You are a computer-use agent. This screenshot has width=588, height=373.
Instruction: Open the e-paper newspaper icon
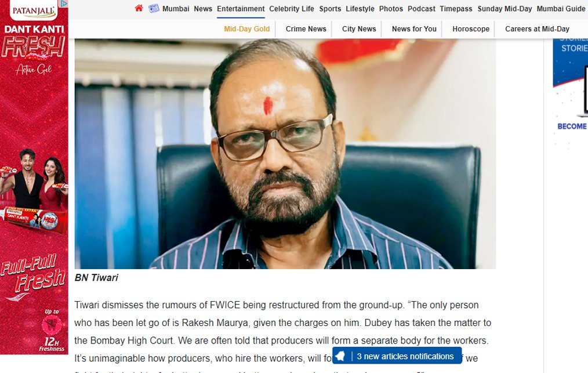(154, 8)
